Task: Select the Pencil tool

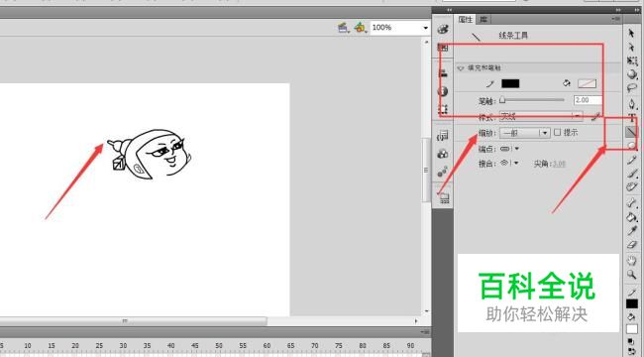Action: 632,160
